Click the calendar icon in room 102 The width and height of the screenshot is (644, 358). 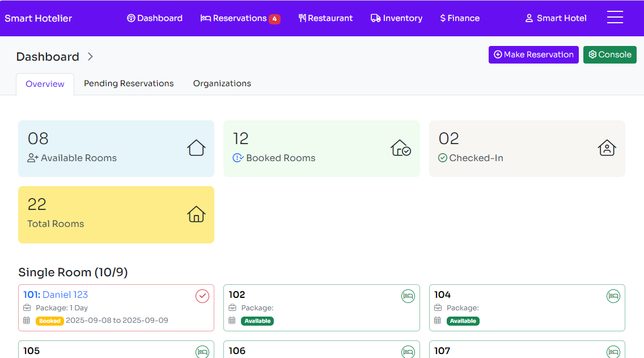tap(232, 321)
